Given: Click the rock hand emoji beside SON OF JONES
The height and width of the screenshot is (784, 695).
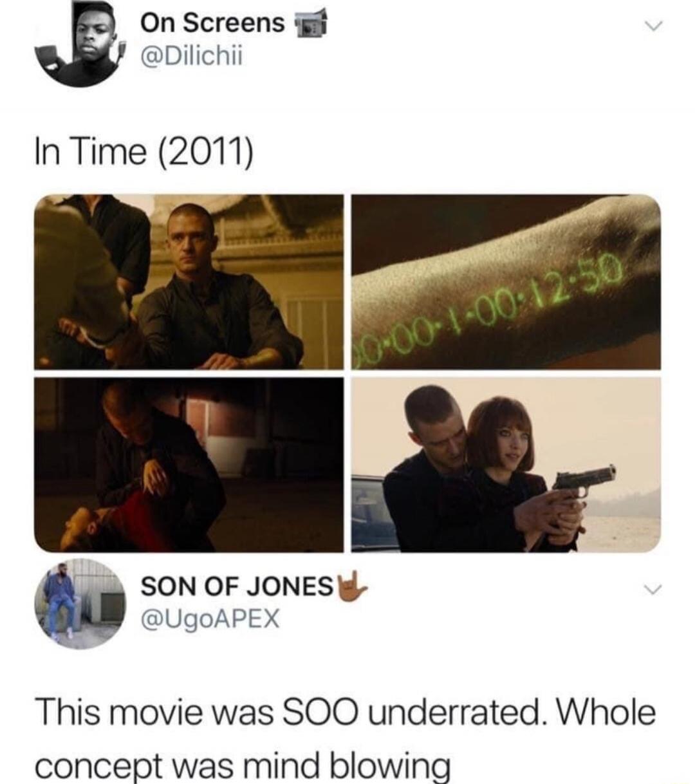Looking at the screenshot, I should pyautogui.click(x=351, y=585).
